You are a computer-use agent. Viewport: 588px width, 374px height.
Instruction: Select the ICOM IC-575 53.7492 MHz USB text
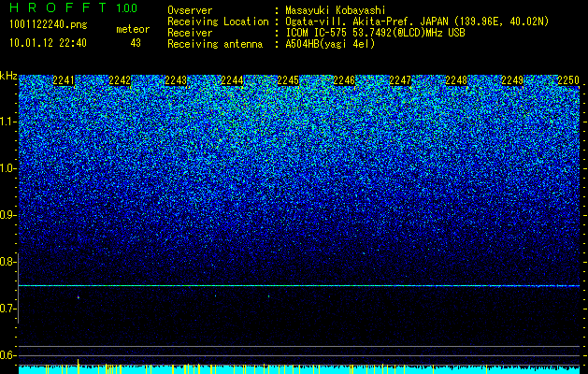375,33
